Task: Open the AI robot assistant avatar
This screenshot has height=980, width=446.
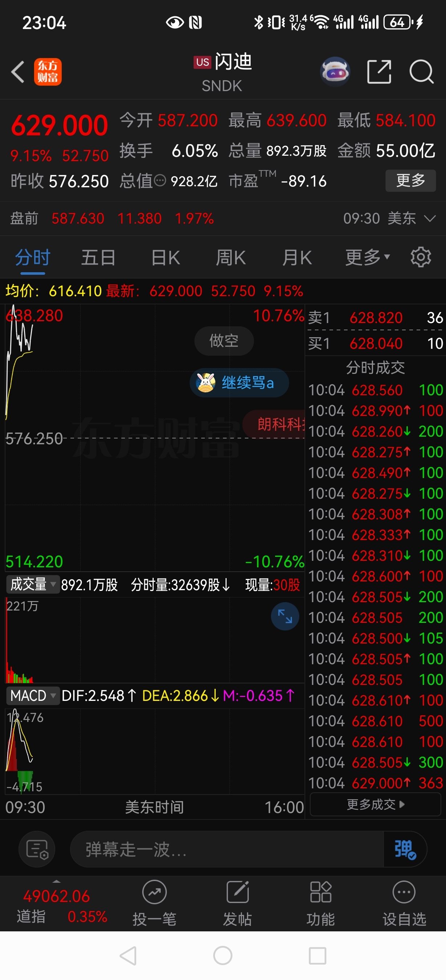Action: pos(335,72)
